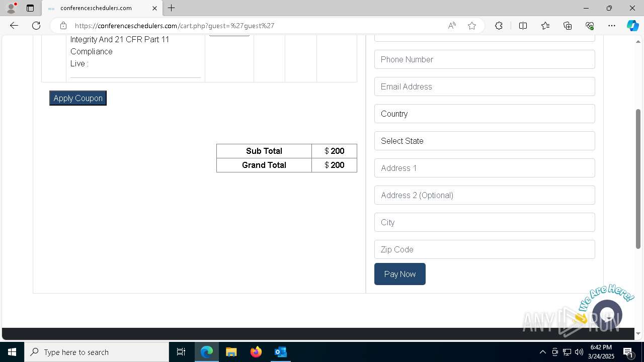This screenshot has height=362, width=644.
Task: Open Settings and more ellipsis menu
Action: (x=612, y=26)
